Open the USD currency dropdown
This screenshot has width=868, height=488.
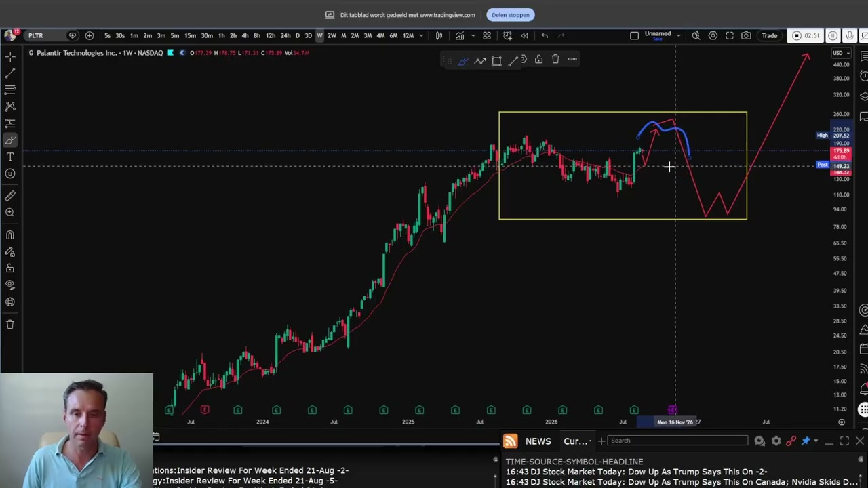[841, 53]
